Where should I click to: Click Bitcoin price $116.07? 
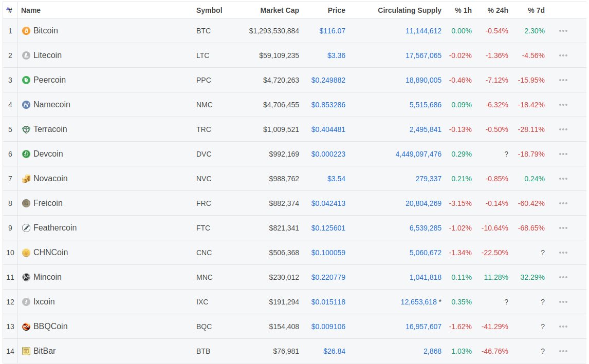click(x=332, y=31)
